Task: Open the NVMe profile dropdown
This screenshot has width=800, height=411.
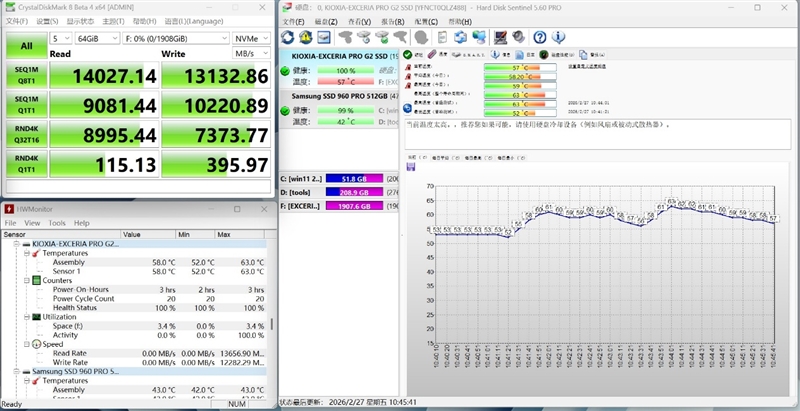Action: click(251, 38)
